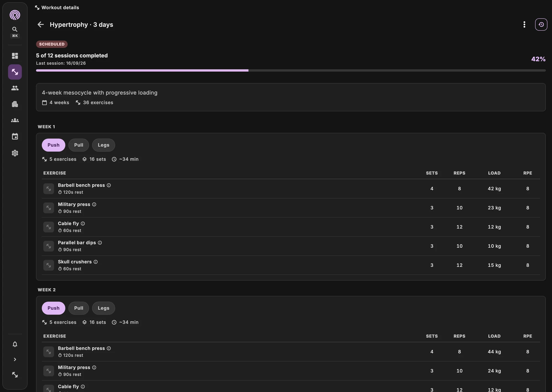Show info for Week 1 Barbell bench press

coord(109,185)
